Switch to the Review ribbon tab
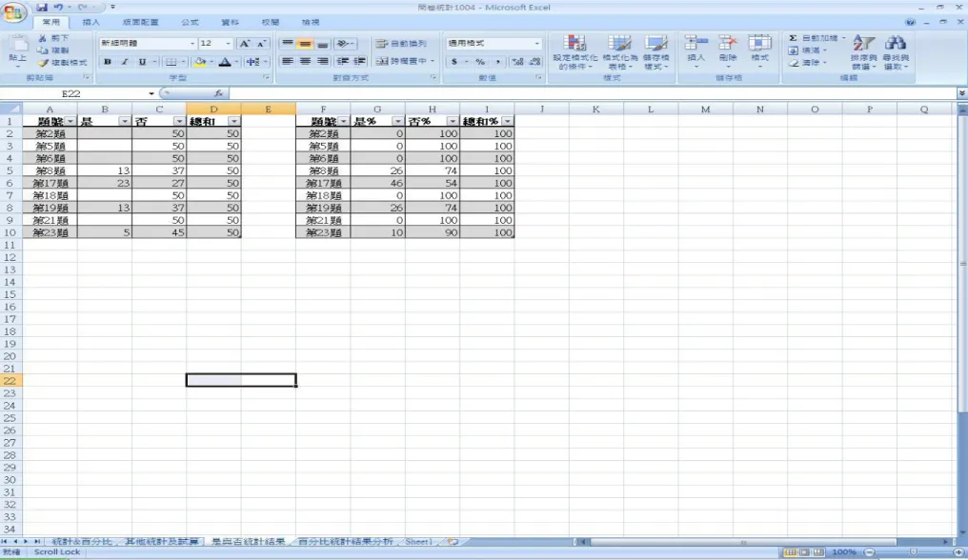The image size is (968, 560). [x=271, y=22]
